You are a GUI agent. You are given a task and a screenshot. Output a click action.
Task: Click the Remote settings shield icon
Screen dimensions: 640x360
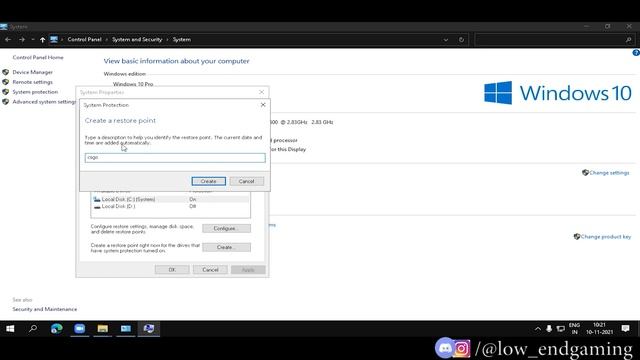[5, 82]
